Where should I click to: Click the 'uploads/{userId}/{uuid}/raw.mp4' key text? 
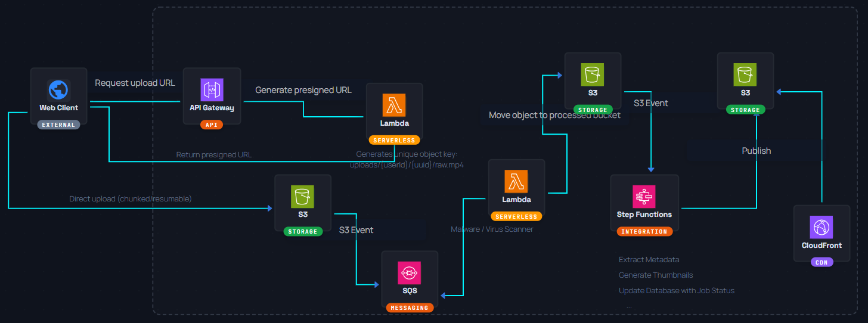pos(407,165)
